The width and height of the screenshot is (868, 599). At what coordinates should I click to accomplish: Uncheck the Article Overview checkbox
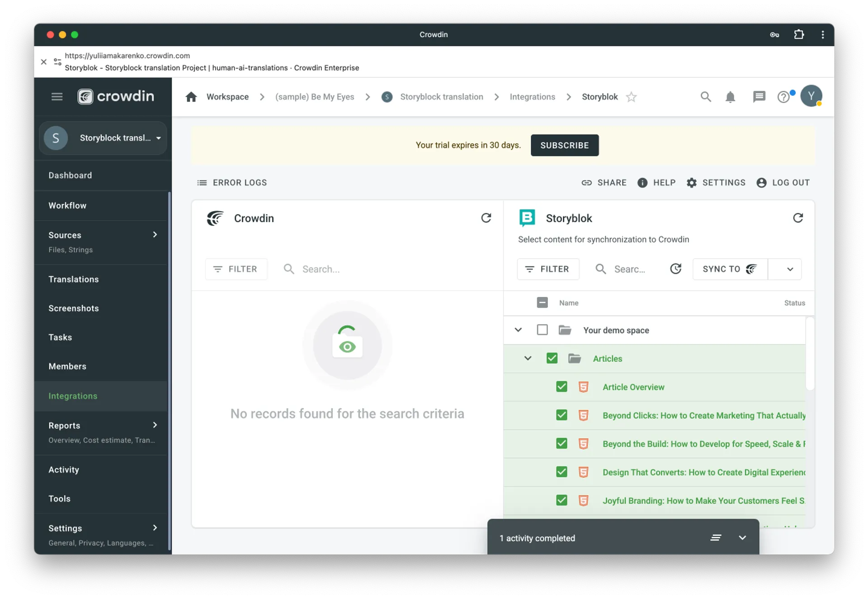pyautogui.click(x=561, y=387)
